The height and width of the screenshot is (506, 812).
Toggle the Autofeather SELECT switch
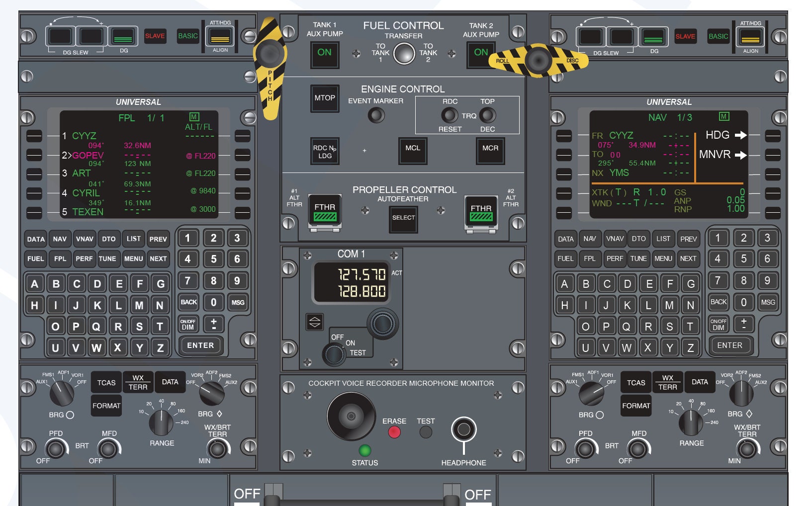pyautogui.click(x=403, y=219)
